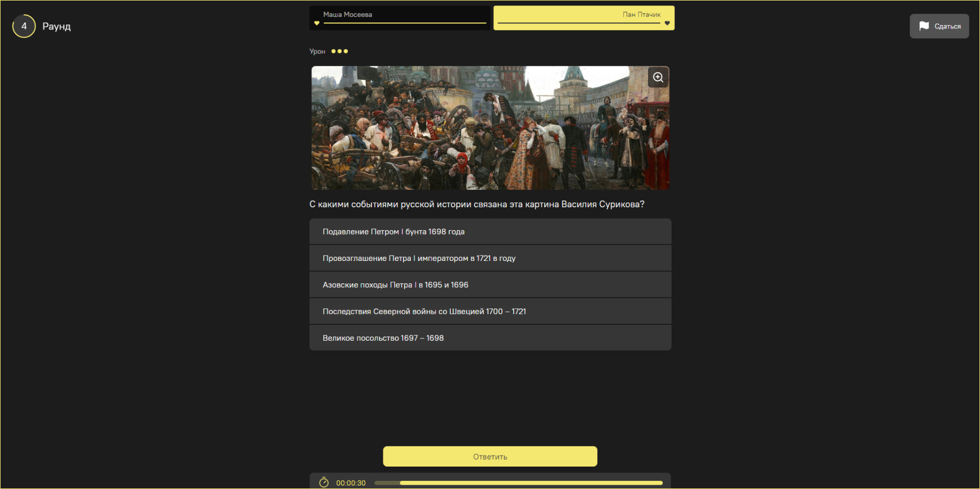
Task: Click the heart icon under Пан Птачик
Action: tap(667, 23)
